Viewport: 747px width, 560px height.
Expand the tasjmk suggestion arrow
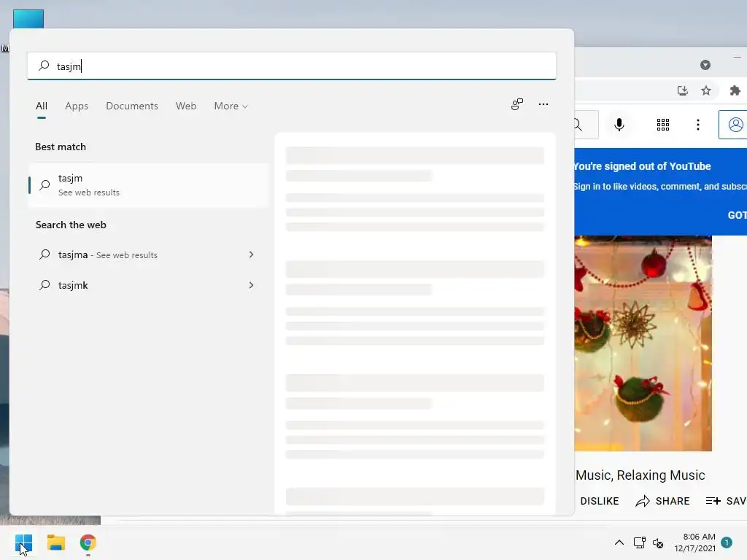click(251, 285)
